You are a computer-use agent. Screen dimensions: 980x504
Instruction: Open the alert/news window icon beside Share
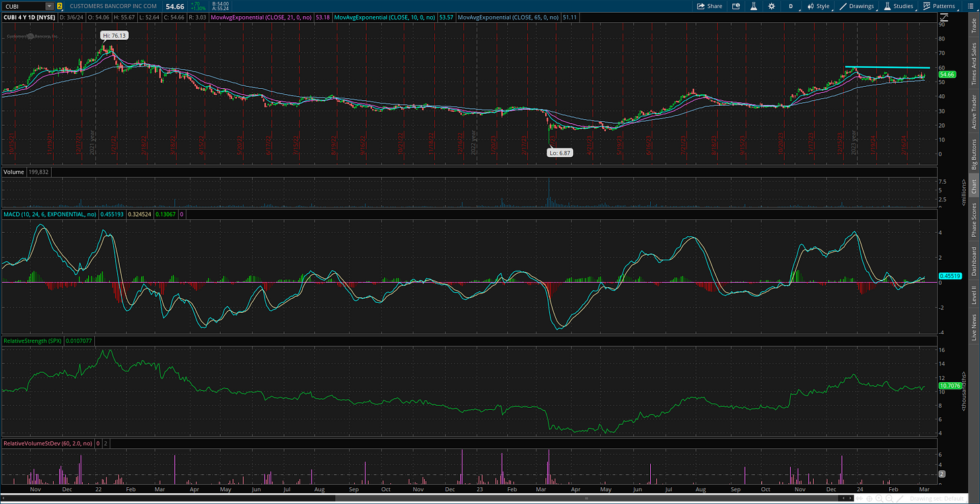point(736,6)
